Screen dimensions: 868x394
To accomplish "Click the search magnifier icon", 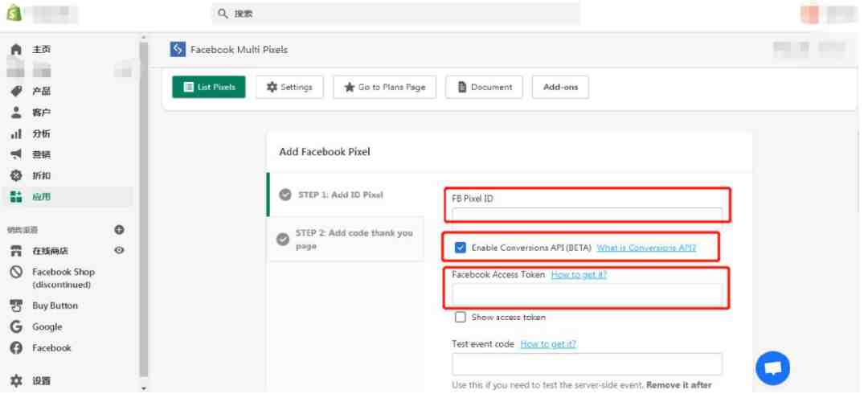I will coord(223,14).
